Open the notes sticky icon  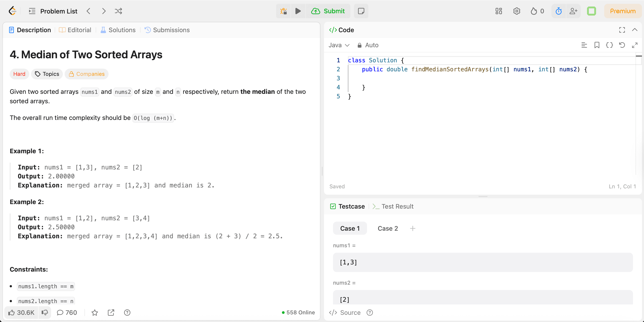361,11
